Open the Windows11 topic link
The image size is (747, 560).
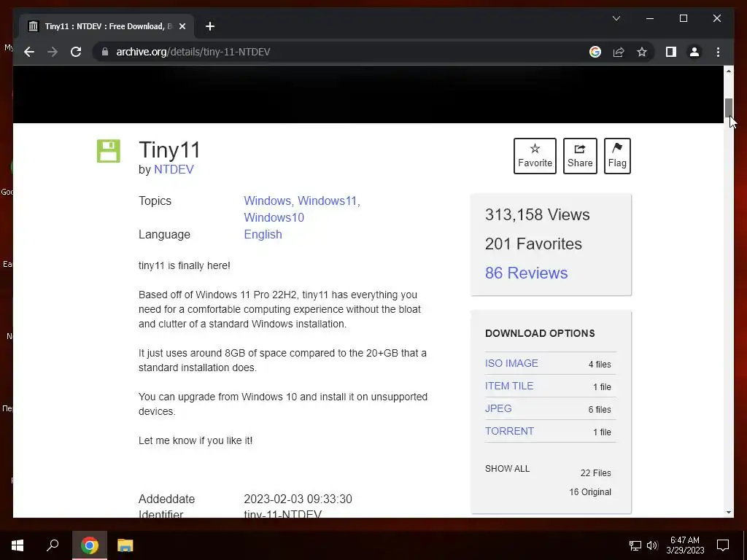[x=328, y=201]
